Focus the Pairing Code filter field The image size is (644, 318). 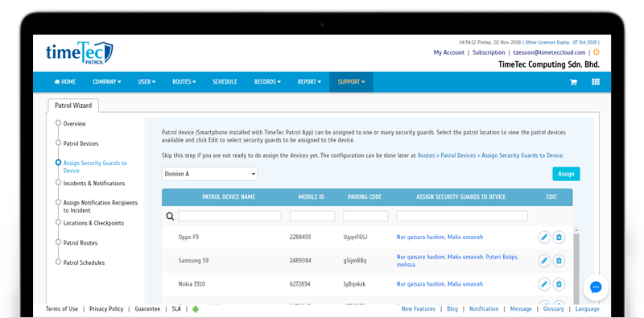point(365,216)
